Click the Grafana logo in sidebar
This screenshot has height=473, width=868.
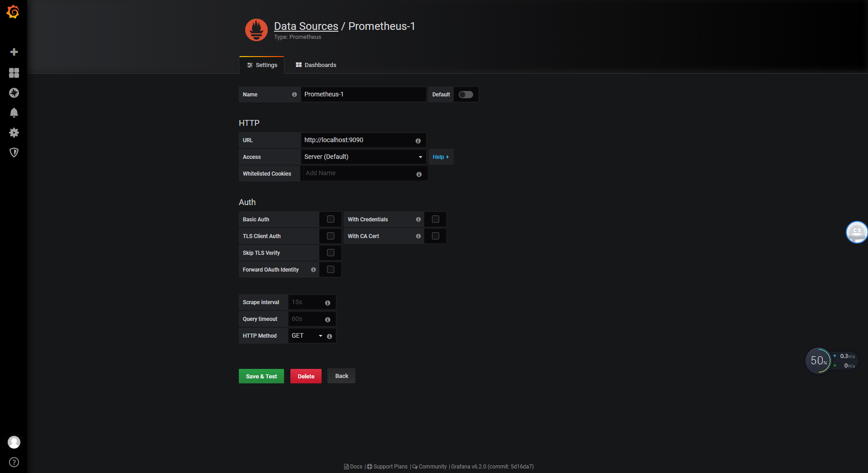coord(13,12)
